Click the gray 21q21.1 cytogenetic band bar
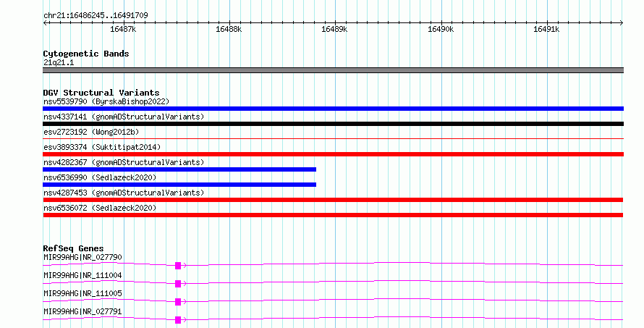Screen dimensions: 644x328 [333, 70]
